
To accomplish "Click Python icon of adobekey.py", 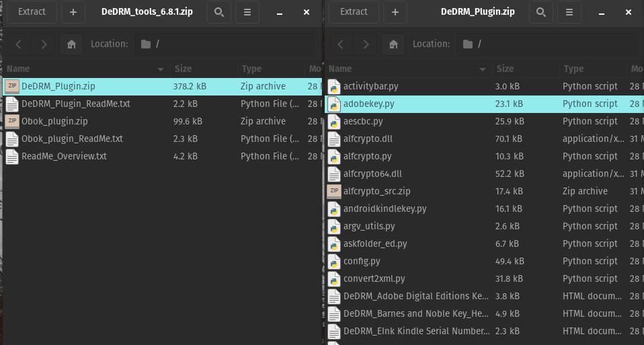I will pos(334,104).
